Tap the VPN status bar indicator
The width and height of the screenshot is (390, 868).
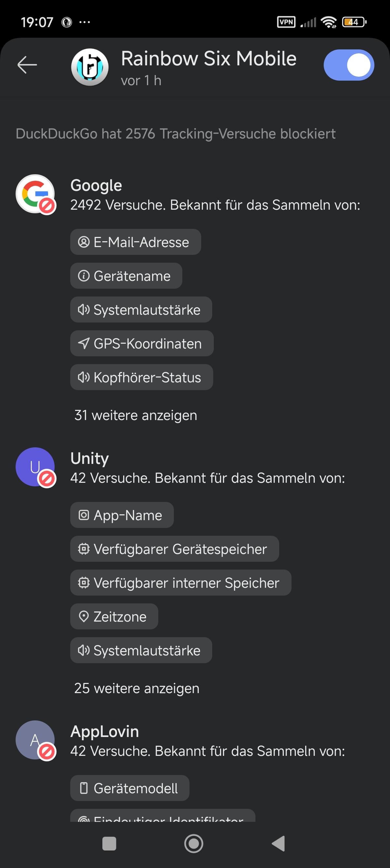[286, 22]
